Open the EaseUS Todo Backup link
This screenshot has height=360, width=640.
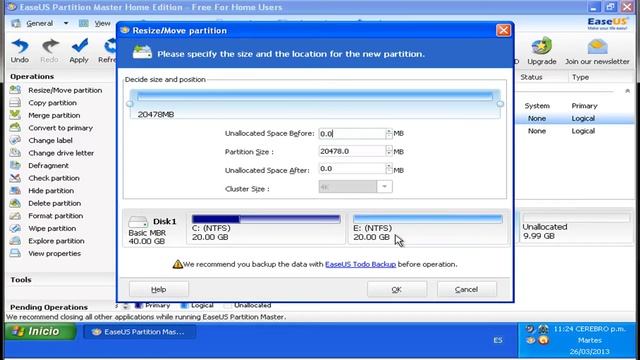360,264
